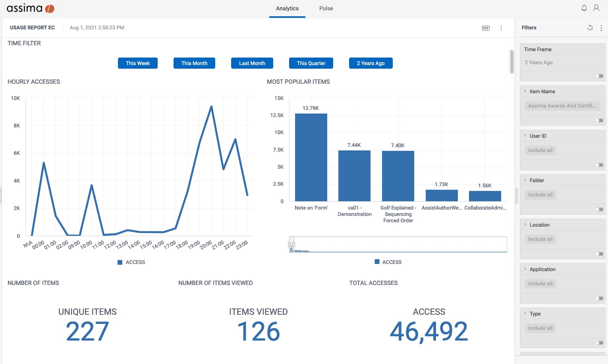Click the Assima logo
The width and height of the screenshot is (608, 364).
click(31, 8)
